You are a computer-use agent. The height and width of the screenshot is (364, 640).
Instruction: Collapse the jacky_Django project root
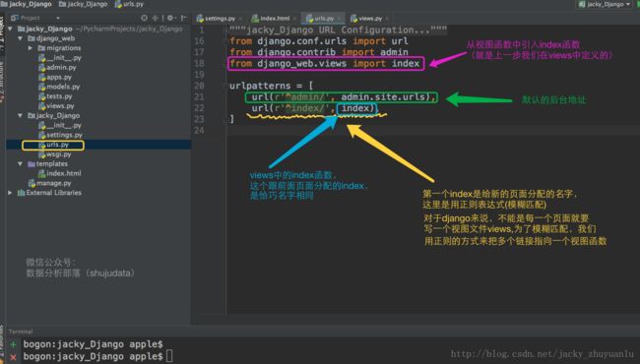10,29
